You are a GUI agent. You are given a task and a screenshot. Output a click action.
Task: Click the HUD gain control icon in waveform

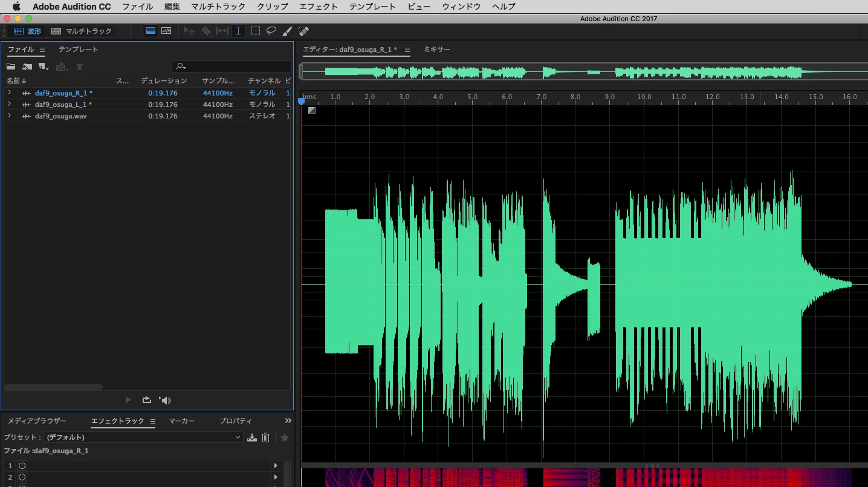click(312, 111)
